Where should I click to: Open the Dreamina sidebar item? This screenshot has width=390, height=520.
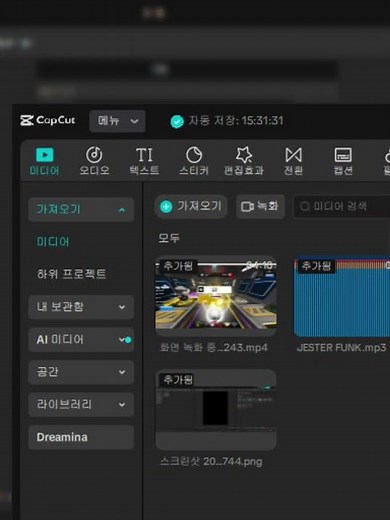(81, 437)
